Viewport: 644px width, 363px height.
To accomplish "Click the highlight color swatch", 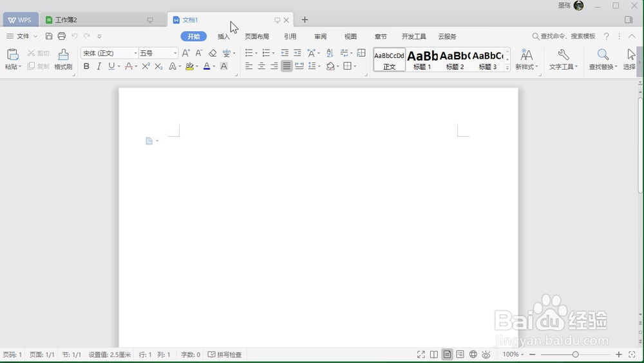I will 189,66.
